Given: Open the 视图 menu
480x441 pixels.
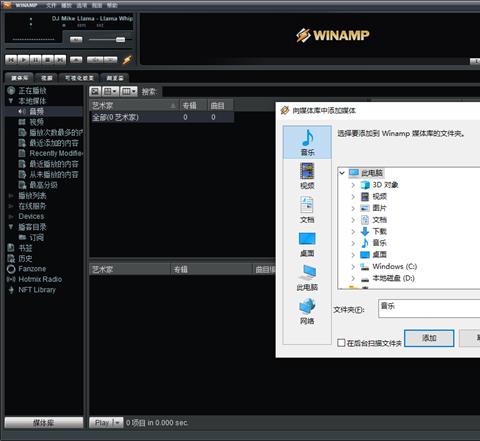Looking at the screenshot, I should (97, 5).
